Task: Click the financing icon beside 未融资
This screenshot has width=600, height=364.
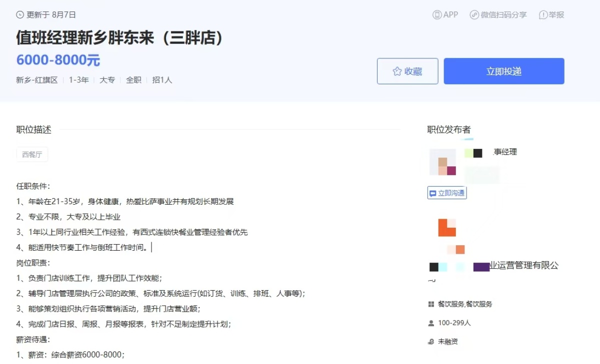Action: (431, 342)
